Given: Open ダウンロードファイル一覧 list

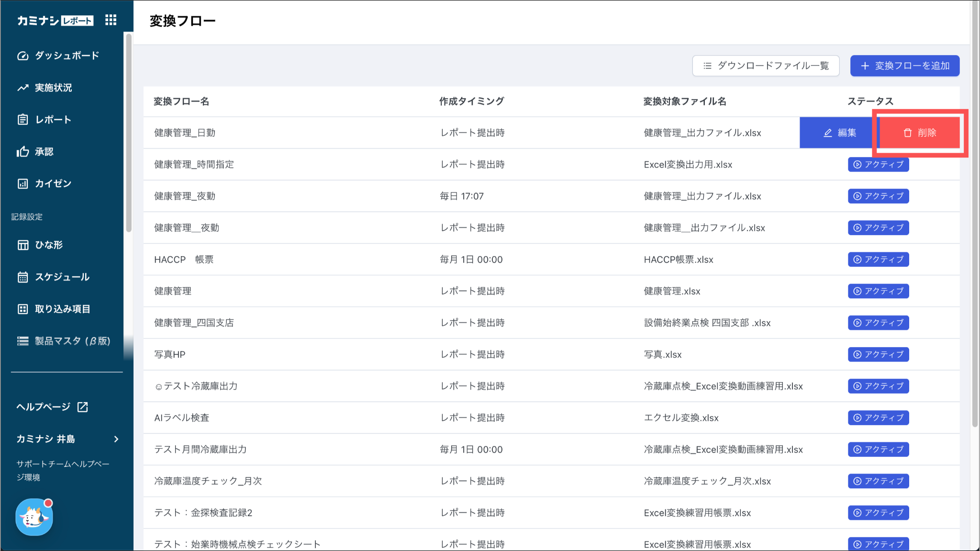Looking at the screenshot, I should [766, 66].
